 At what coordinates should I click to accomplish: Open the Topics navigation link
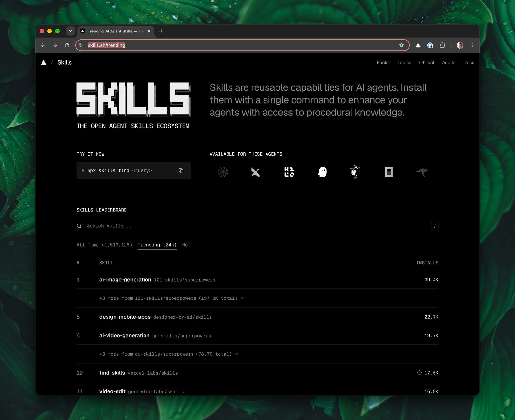click(404, 63)
